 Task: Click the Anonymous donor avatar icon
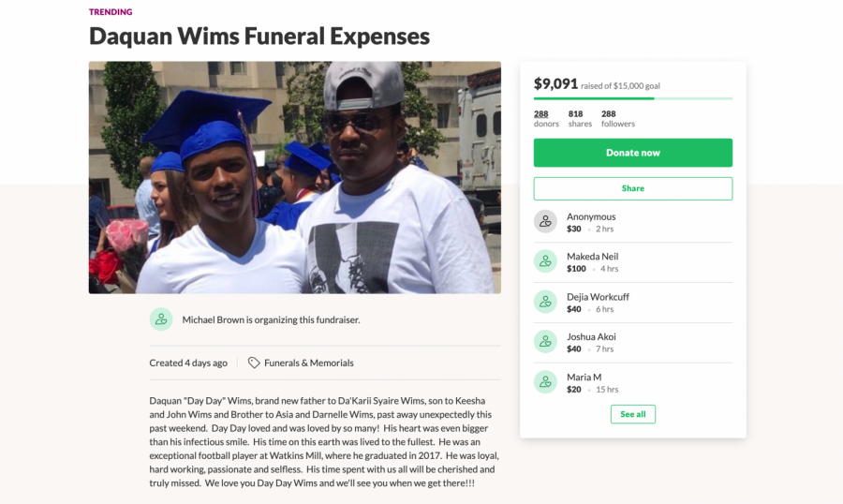point(545,221)
